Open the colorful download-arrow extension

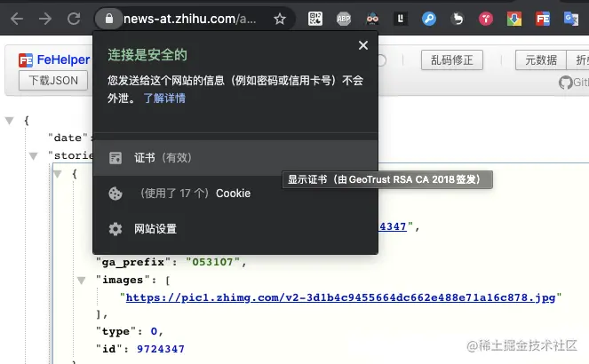point(514,19)
